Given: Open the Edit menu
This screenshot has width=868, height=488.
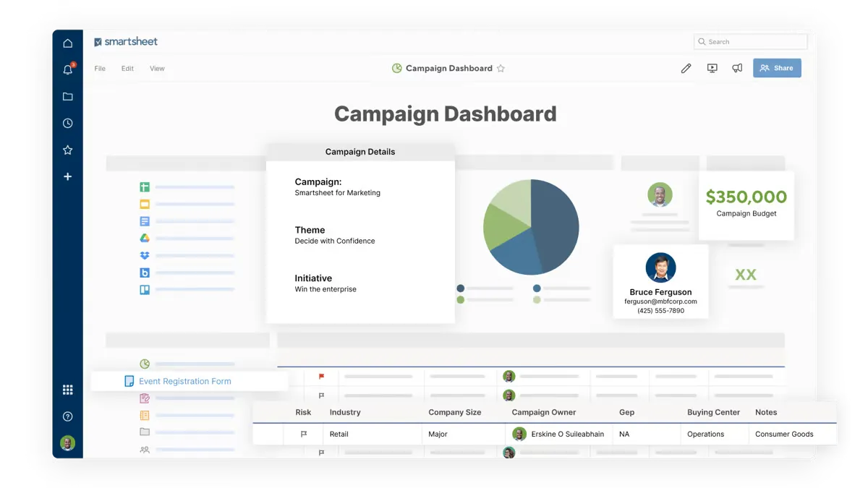Looking at the screenshot, I should click(127, 69).
